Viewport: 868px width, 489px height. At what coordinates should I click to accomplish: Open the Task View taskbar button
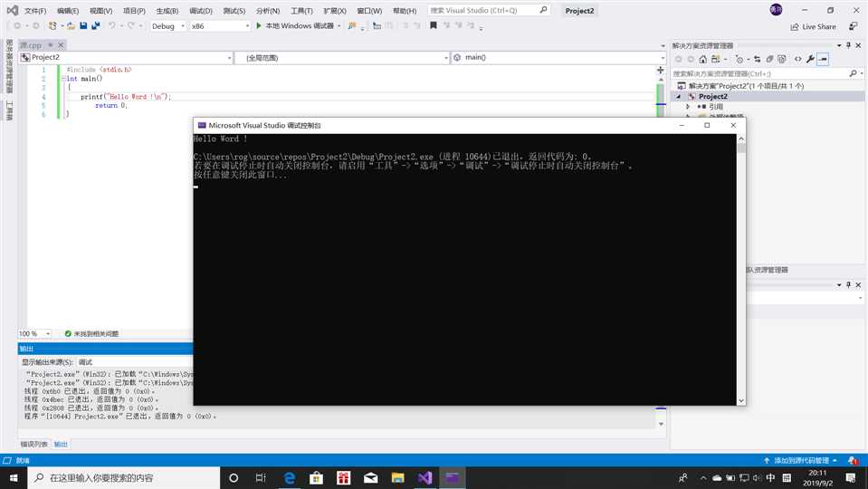[x=261, y=477]
